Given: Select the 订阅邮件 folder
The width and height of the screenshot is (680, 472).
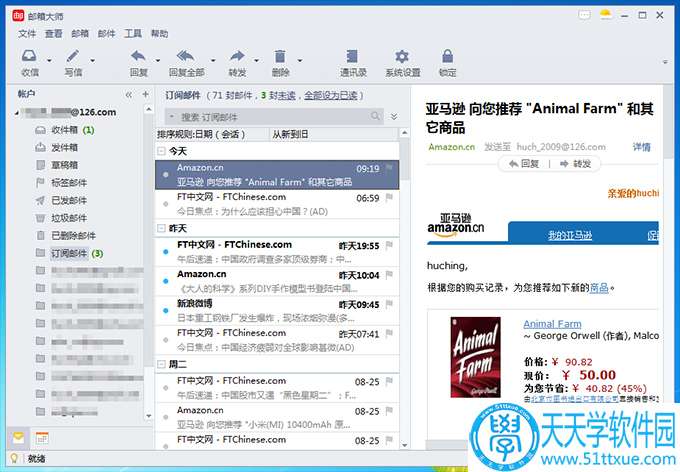Looking at the screenshot, I should (69, 253).
